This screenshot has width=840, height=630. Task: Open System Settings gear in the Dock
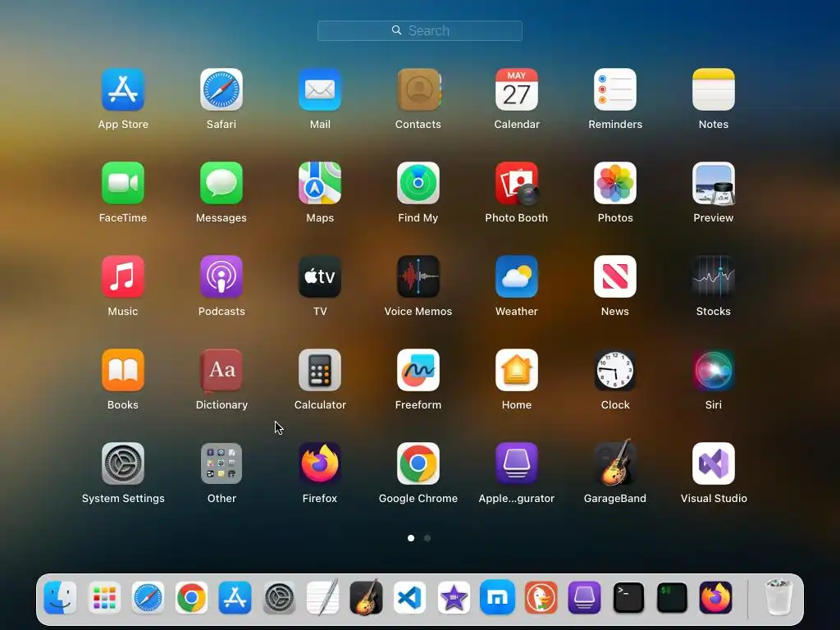[279, 597]
